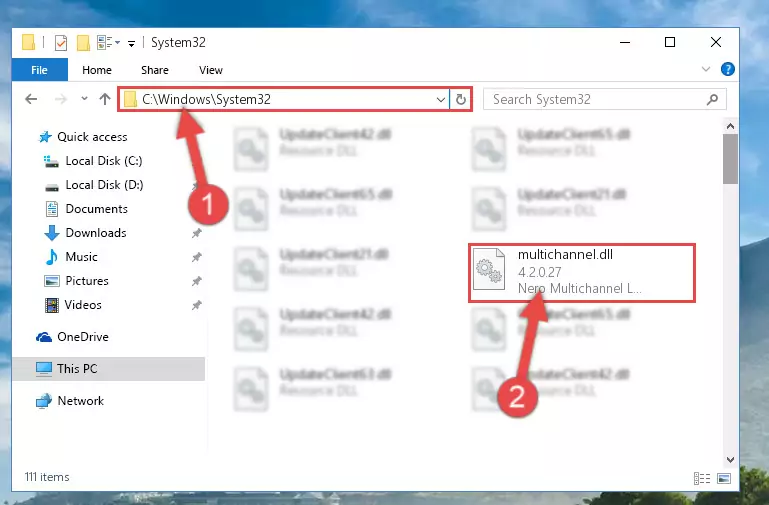Click the Downloads blue arrow icon
The image size is (769, 505).
(51, 233)
